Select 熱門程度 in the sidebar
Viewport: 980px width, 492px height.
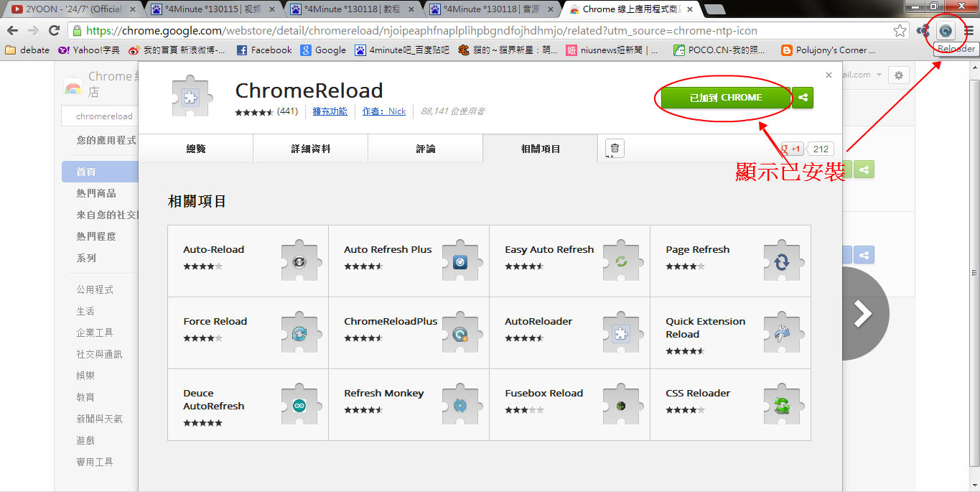point(96,236)
